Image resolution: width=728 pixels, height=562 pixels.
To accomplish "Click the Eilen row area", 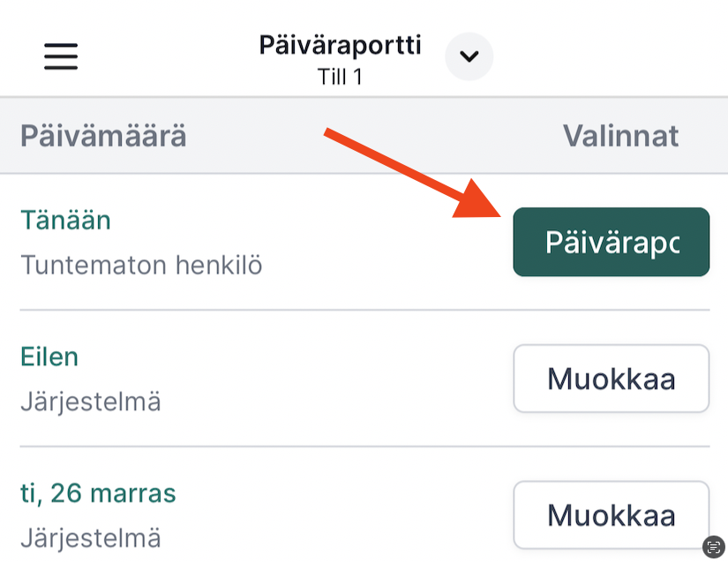I will click(364, 378).
